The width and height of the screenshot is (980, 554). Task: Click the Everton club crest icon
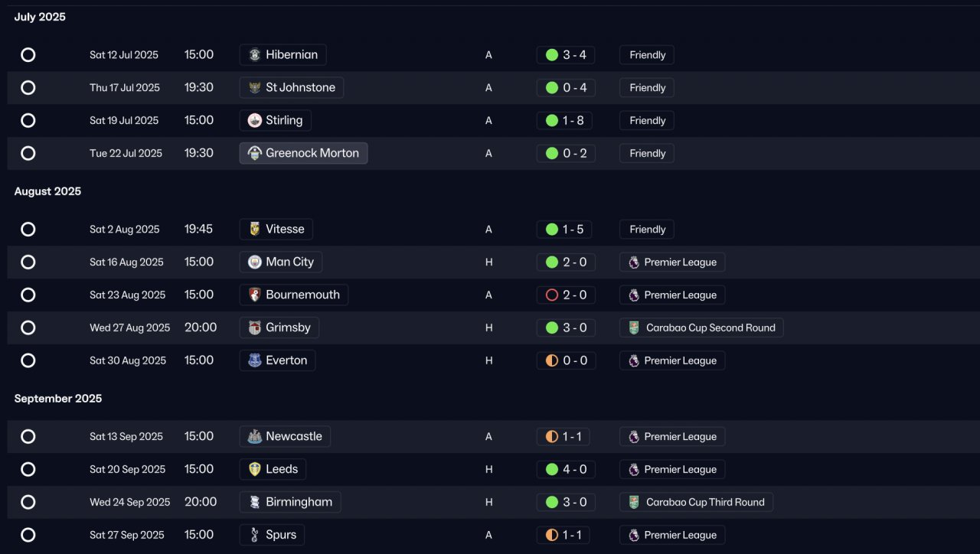(255, 360)
